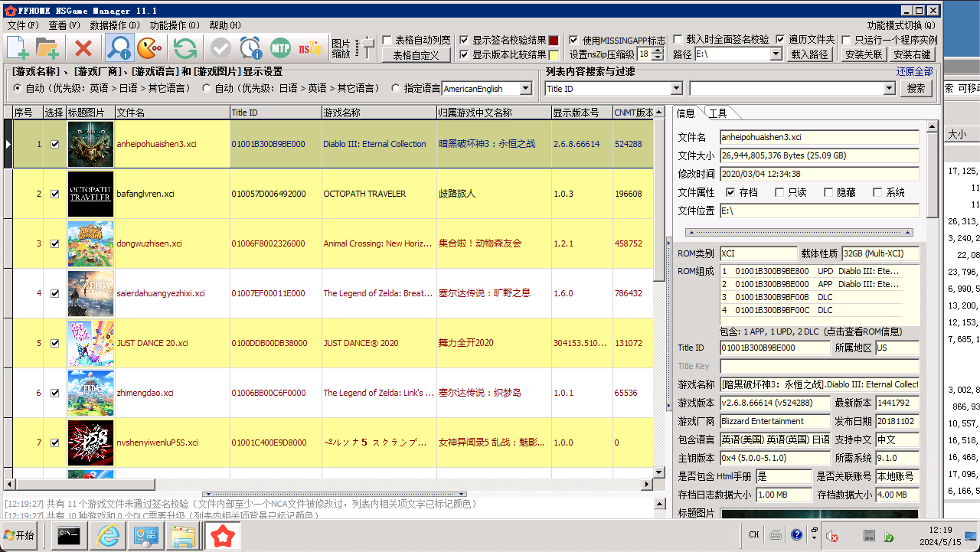
Task: Open the 帮助 menu
Action: coord(225,25)
